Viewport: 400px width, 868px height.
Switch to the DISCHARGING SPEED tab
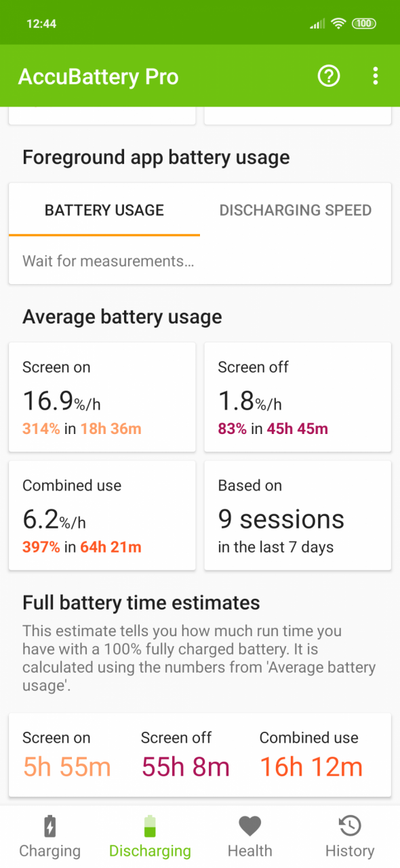(x=296, y=210)
